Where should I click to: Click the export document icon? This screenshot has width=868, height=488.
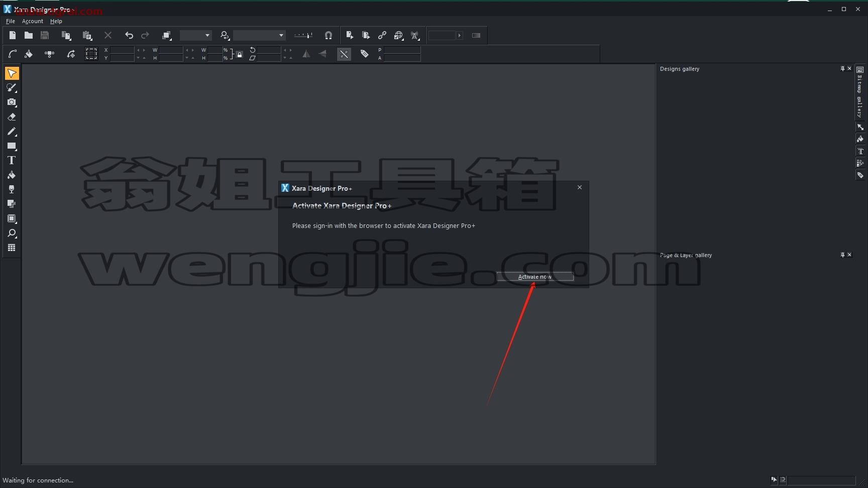point(350,35)
